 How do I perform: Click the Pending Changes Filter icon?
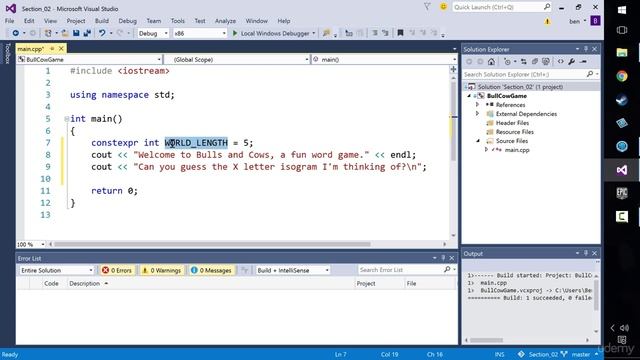(x=507, y=62)
